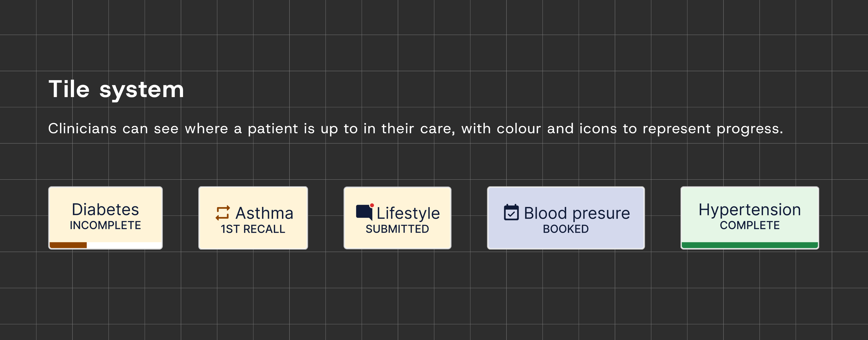The image size is (868, 340).
Task: Select the Blood presure title text
Action: (x=577, y=213)
